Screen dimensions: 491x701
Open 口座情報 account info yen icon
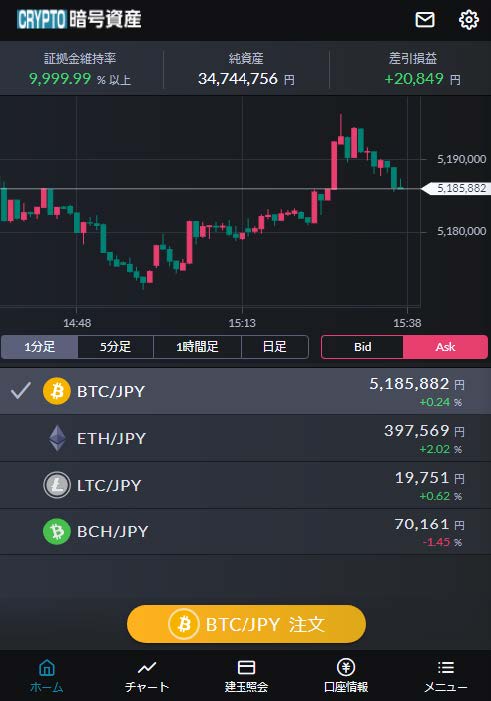pyautogui.click(x=346, y=676)
